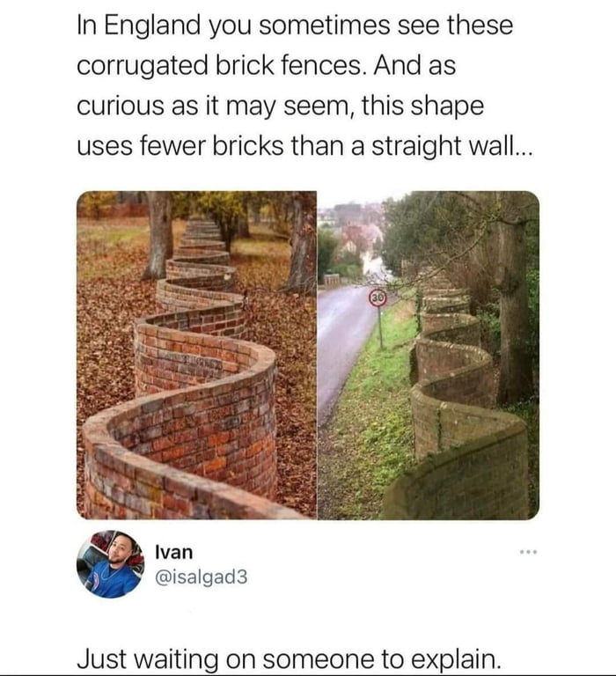Open the right mossy wall roadside photo
This screenshot has height=676, width=616.
pos(429,355)
